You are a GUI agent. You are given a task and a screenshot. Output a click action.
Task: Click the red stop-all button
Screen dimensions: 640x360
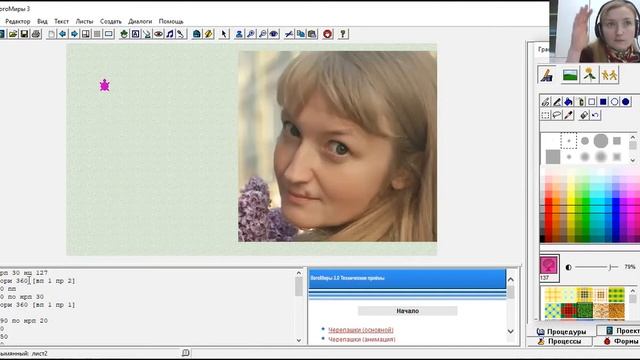327,34
